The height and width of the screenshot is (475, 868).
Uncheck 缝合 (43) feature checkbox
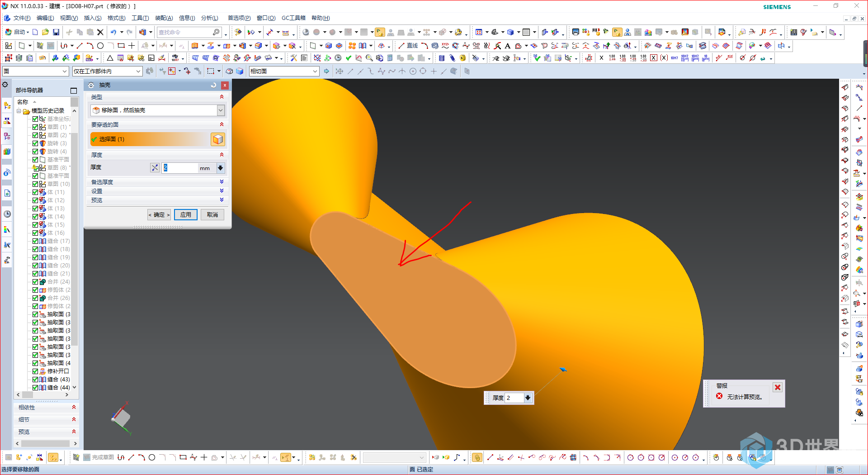(35, 380)
